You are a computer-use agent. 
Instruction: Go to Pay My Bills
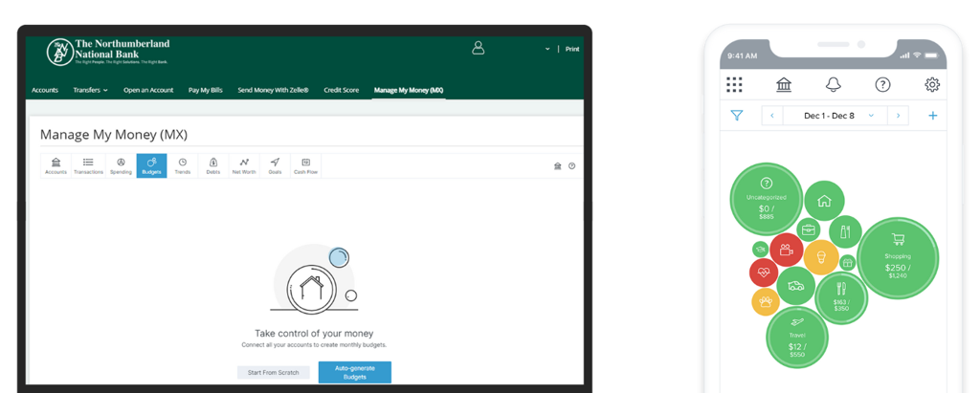coord(206,90)
